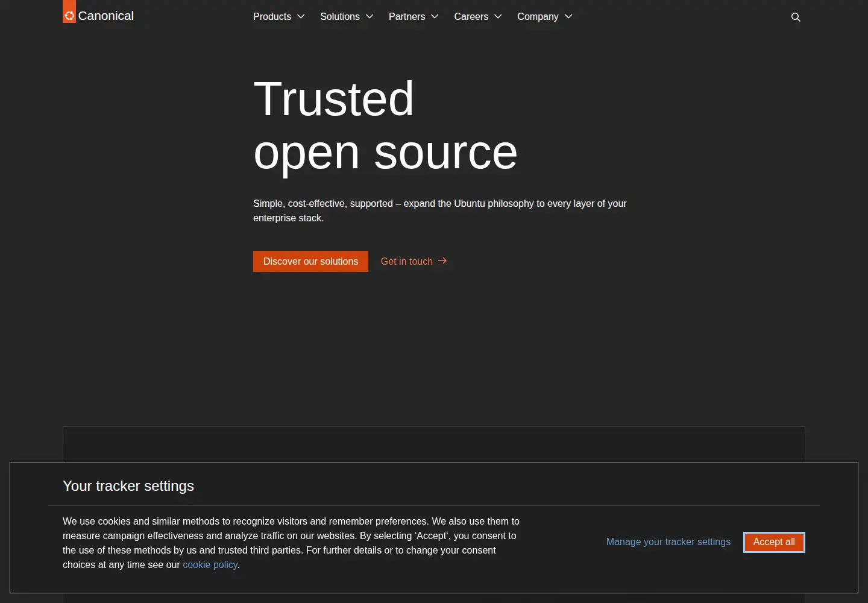Click the Canonical wordmark text
Image resolution: width=868 pixels, height=603 pixels.
(x=106, y=16)
